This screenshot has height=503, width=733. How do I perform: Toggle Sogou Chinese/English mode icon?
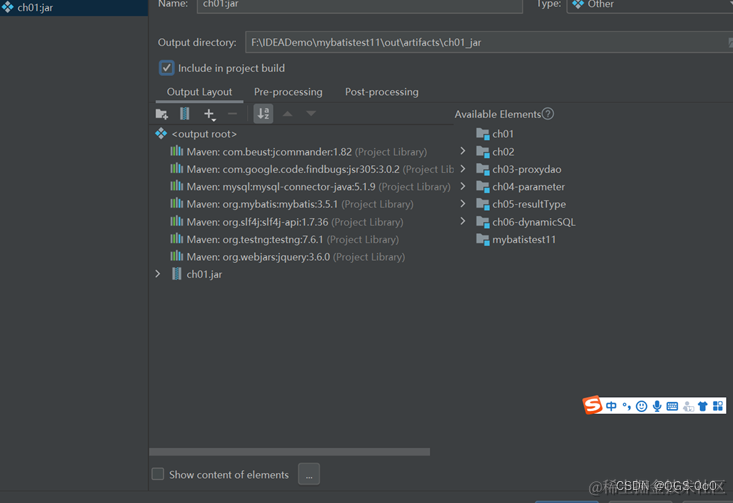[611, 406]
